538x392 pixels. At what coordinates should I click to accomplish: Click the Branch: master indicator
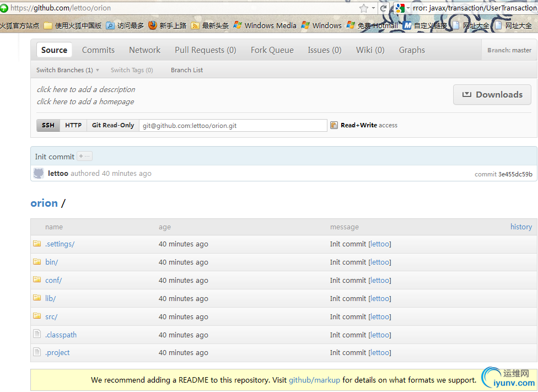[x=509, y=50]
